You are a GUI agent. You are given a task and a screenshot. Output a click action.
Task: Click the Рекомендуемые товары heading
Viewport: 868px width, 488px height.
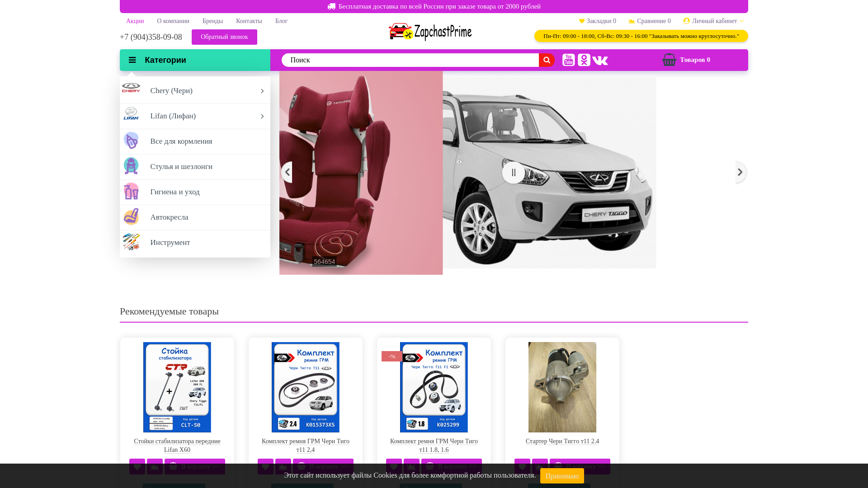(x=169, y=311)
